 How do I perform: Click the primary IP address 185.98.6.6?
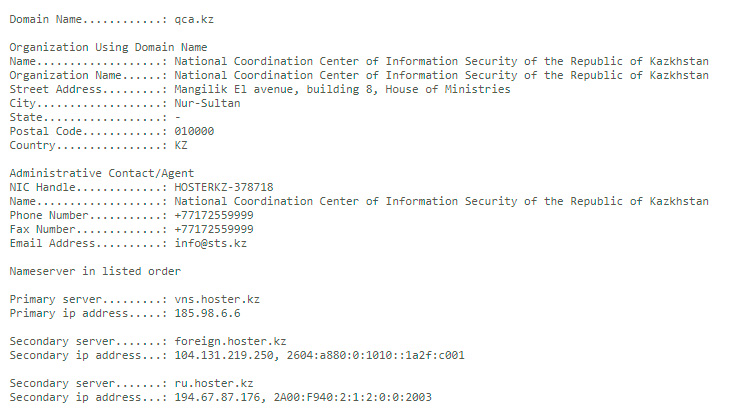tap(208, 313)
